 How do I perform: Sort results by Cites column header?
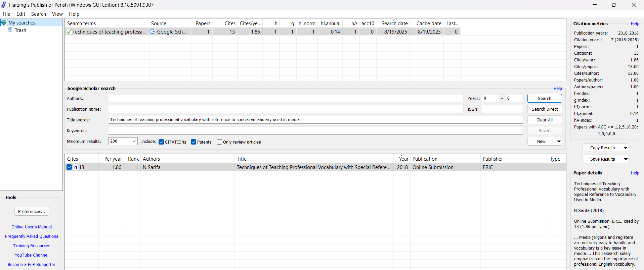pyautogui.click(x=82, y=159)
